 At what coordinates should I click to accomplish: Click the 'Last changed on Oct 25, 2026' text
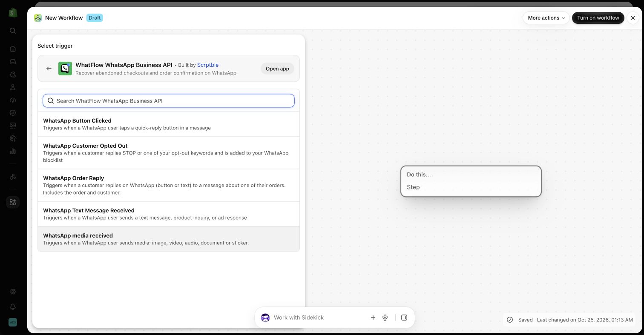tap(585, 320)
